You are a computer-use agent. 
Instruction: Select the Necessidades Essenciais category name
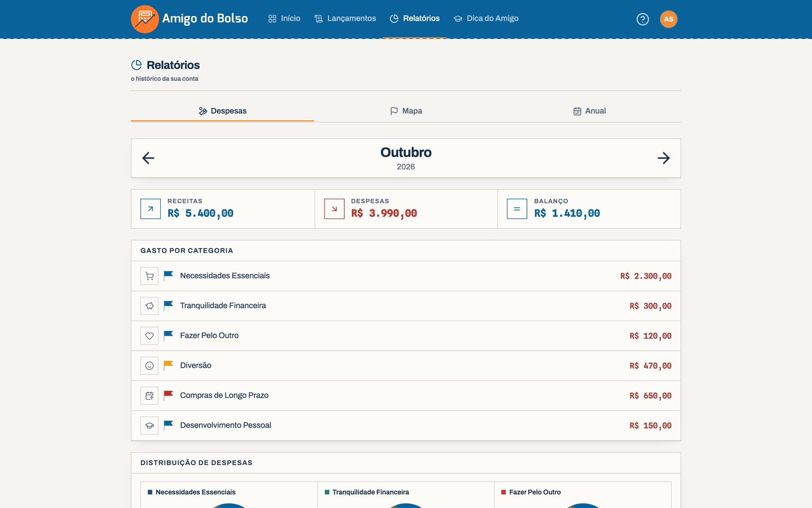click(225, 276)
